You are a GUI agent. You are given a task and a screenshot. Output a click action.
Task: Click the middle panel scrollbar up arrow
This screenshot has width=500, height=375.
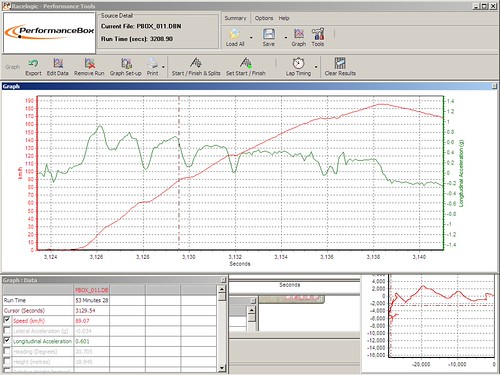[x=251, y=310]
